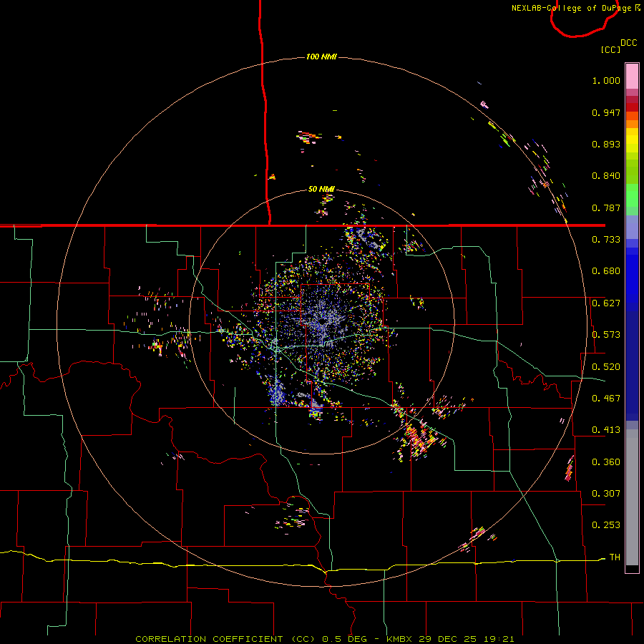Click the 0.360 color scale value
The width and height of the screenshot is (644, 644).
(x=606, y=462)
